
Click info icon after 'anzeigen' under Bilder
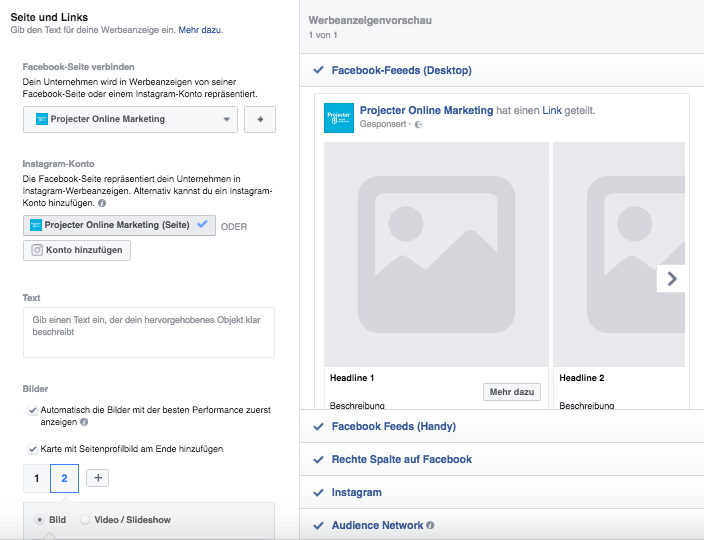[84, 422]
